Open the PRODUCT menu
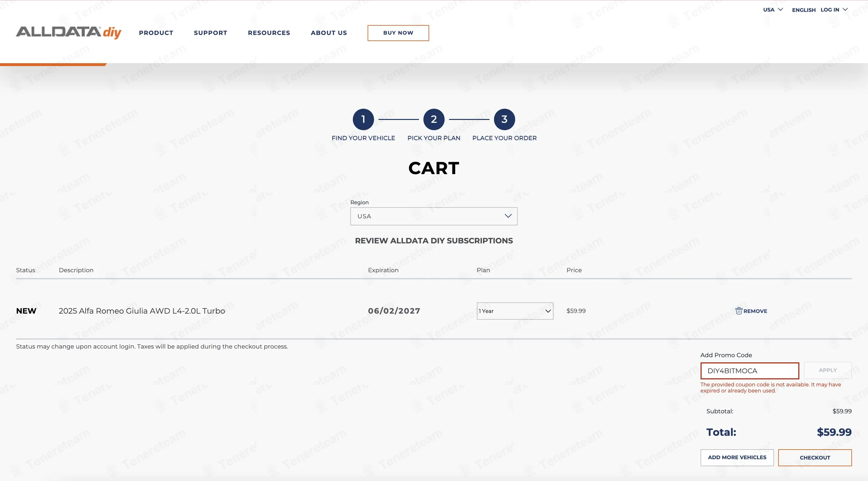 click(x=156, y=33)
